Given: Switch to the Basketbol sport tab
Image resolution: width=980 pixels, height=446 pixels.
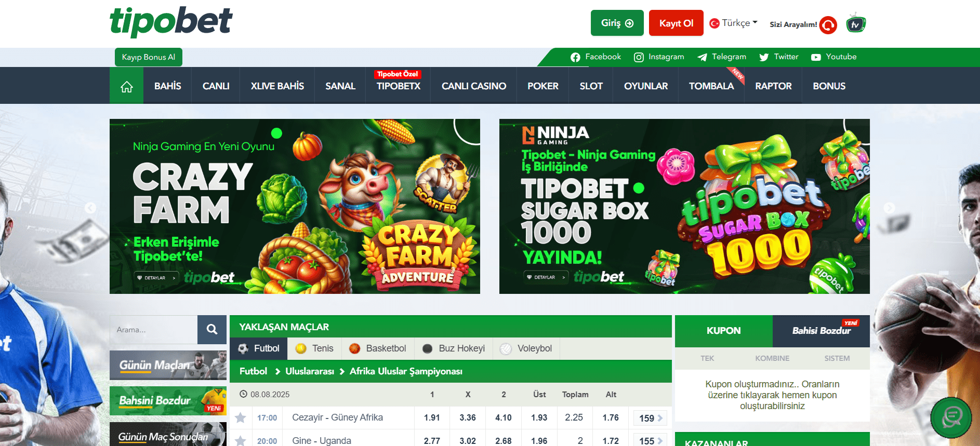Looking at the screenshot, I should coord(378,348).
